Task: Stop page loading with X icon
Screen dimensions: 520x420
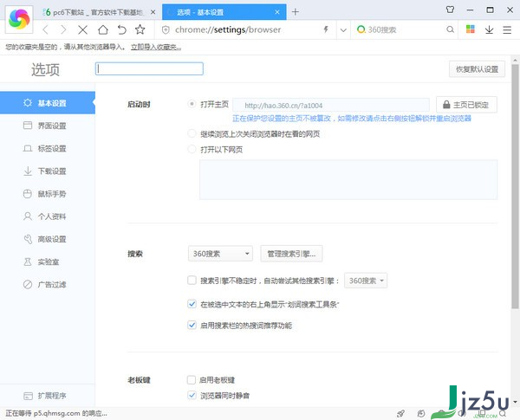Action: [x=82, y=29]
